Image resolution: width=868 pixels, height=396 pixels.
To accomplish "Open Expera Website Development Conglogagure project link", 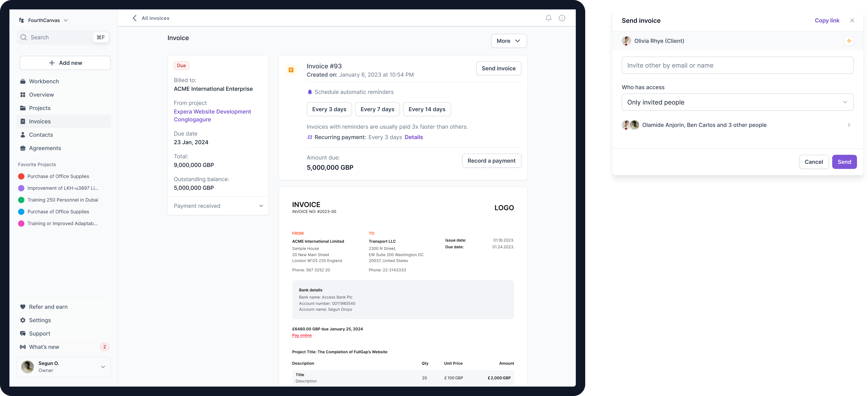I will 212,115.
